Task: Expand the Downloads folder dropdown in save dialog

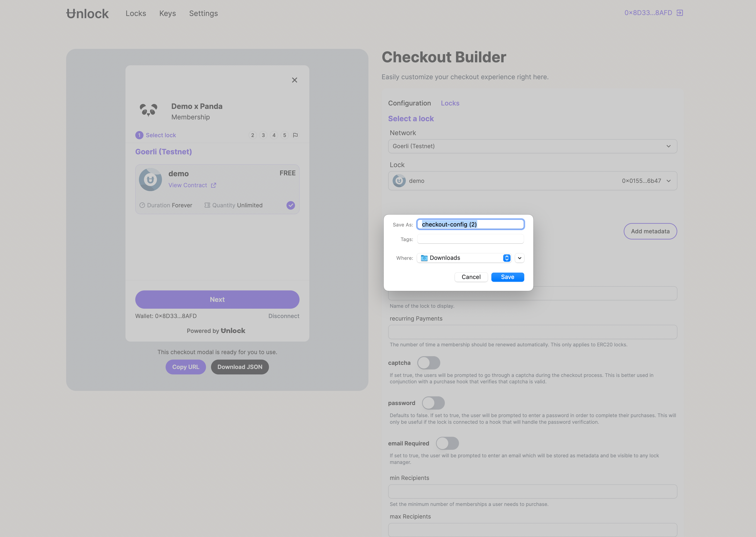Action: (519, 258)
